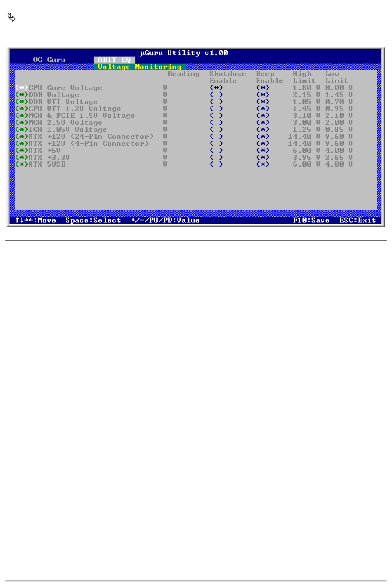392x587 pixels.
Task: Toggle monitoring checkbox for DDR Voltage
Action: (x=21, y=95)
